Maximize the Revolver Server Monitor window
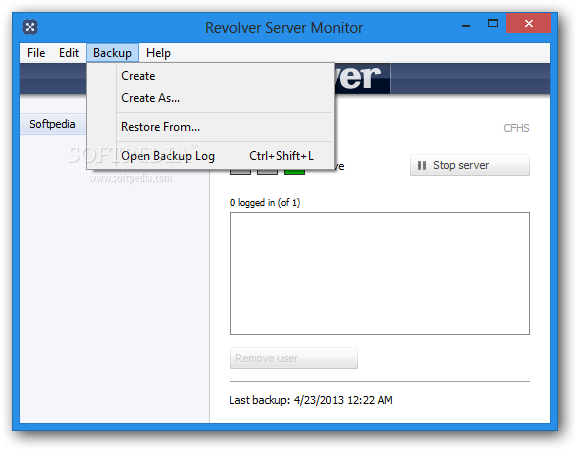This screenshot has width=578, height=451. [493, 24]
